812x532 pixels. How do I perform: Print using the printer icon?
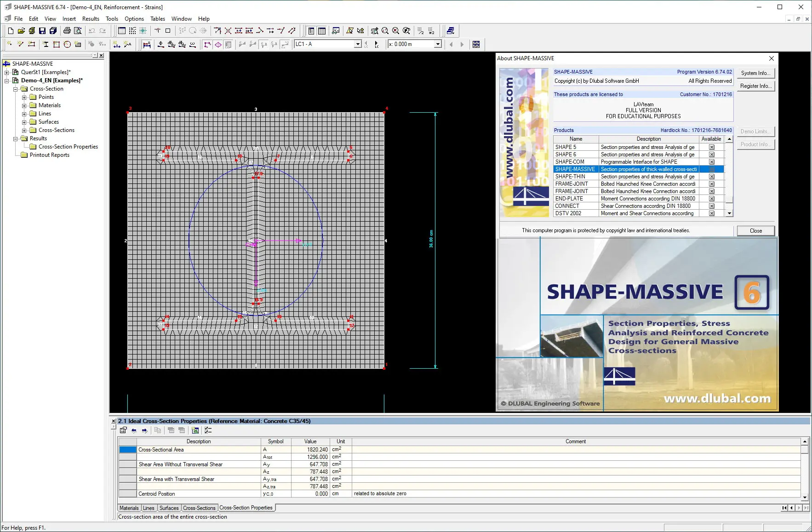point(67,31)
